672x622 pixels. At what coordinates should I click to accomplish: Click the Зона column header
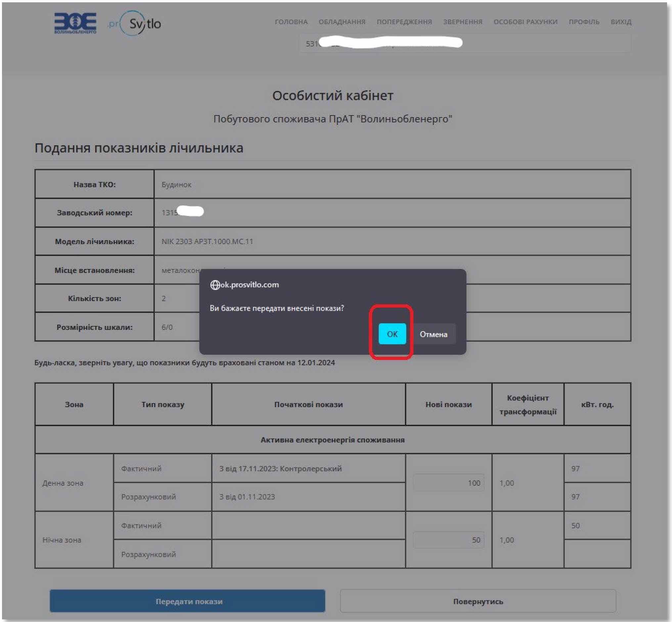(x=74, y=404)
